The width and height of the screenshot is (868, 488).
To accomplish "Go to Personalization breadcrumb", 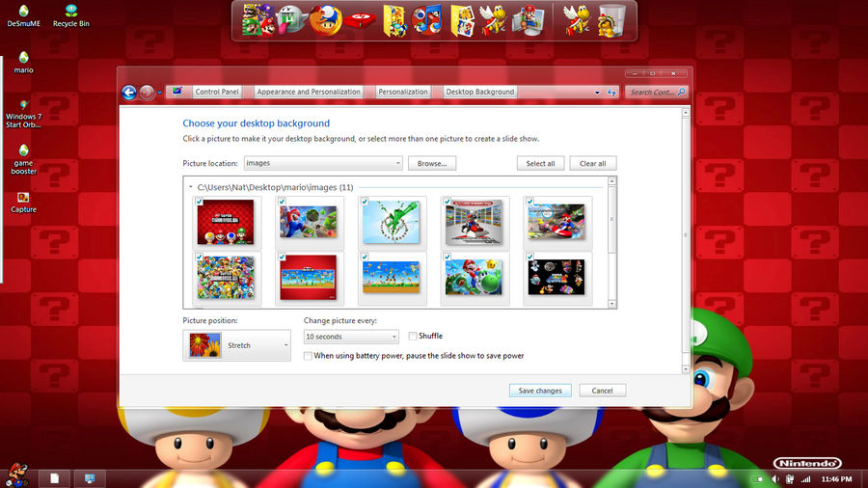I will pyautogui.click(x=403, y=92).
